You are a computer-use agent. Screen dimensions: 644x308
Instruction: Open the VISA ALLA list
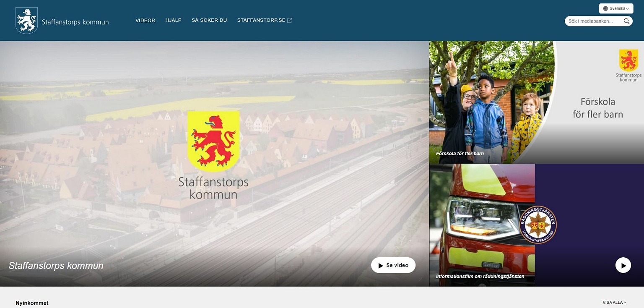coord(613,302)
